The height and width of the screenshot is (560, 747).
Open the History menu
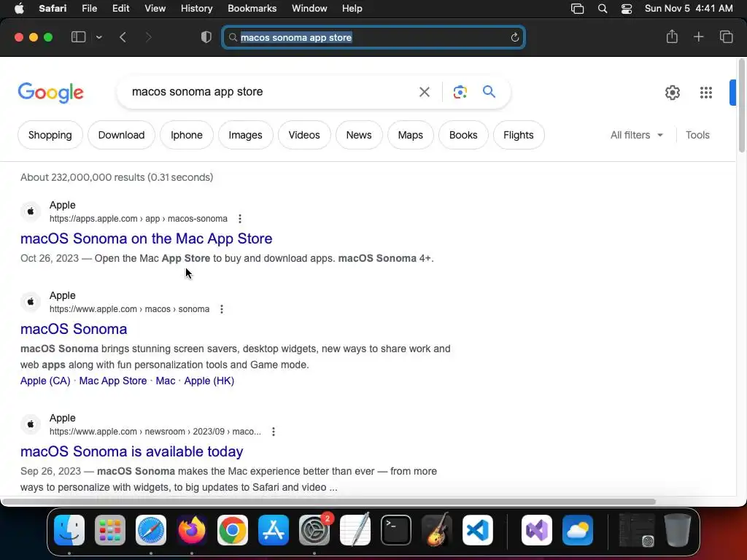click(x=196, y=8)
